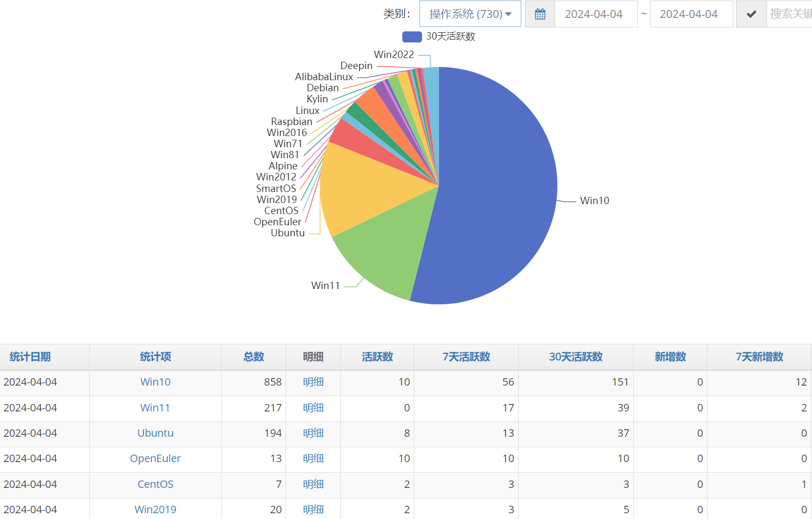Screen dimensions: 812x519
Task: Open 明细 details for Ubuntu row
Action: [x=313, y=433]
